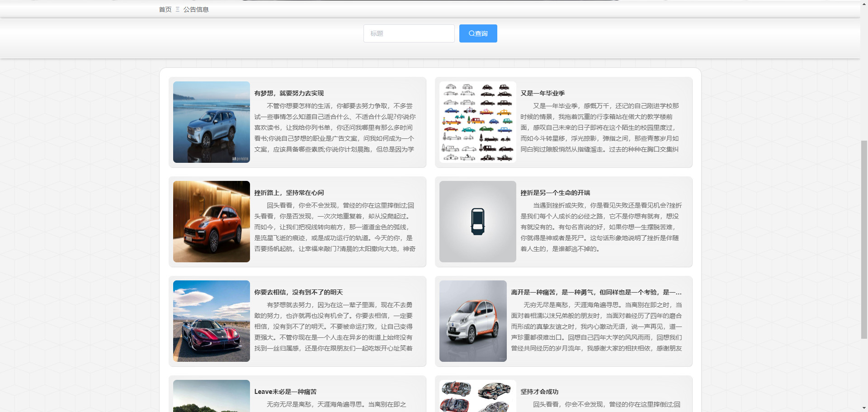Open the colorful car icon grid thumbnail
The image size is (868, 412).
click(x=477, y=122)
